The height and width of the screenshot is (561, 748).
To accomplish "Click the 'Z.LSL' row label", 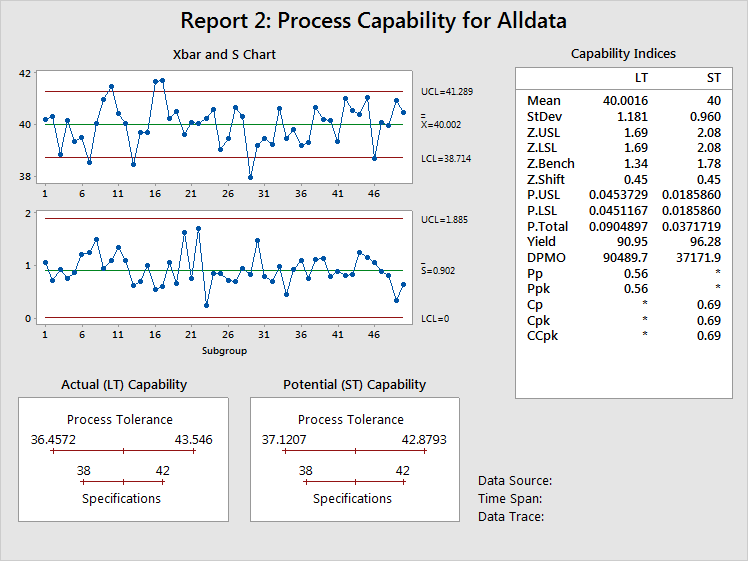I will (x=542, y=148).
